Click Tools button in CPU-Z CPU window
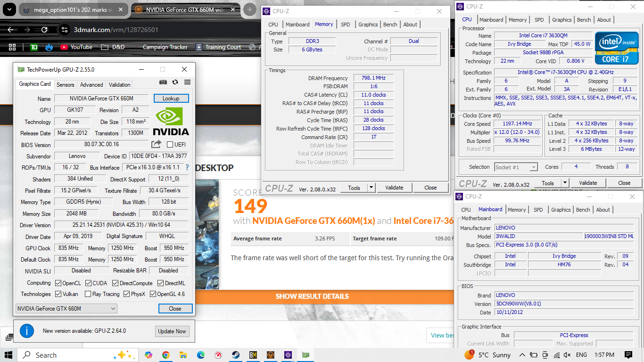The width and height of the screenshot is (644, 362). [x=548, y=183]
